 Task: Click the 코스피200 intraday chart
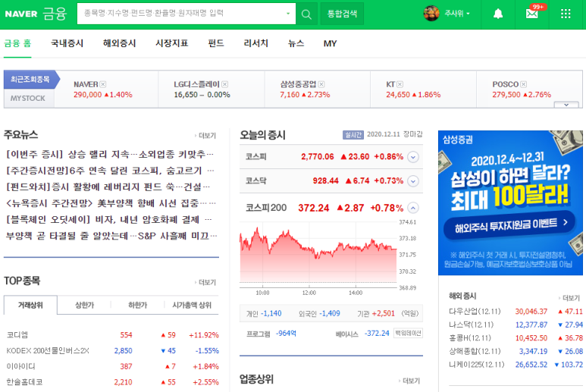click(x=318, y=255)
